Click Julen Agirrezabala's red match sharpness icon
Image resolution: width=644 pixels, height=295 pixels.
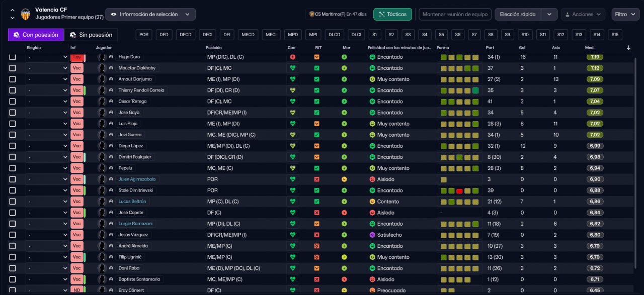pyautogui.click(x=316, y=179)
